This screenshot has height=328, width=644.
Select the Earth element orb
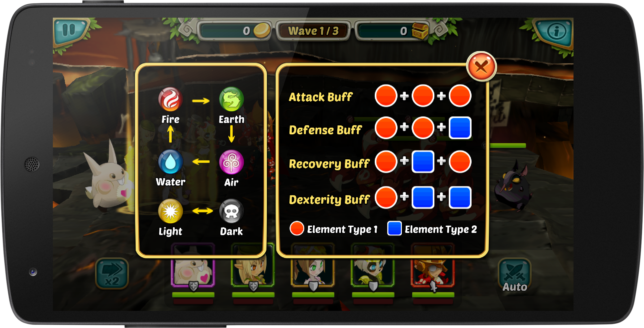tap(231, 99)
